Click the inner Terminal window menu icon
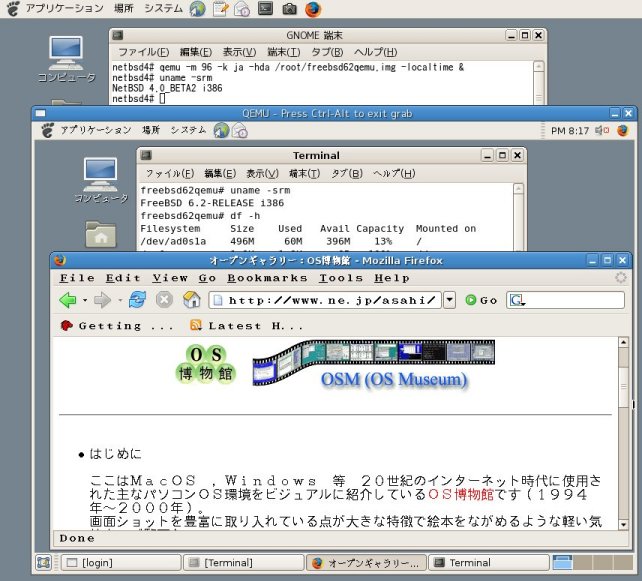This screenshot has height=581, width=642. (x=146, y=155)
